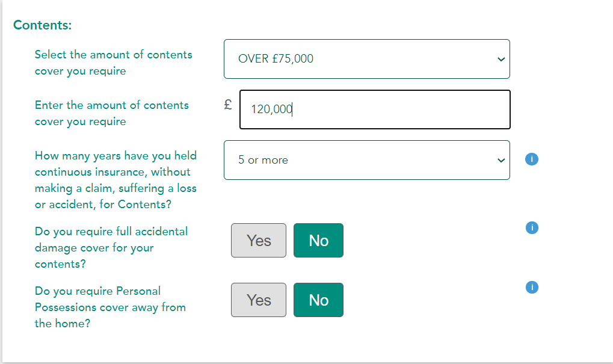
Task: Click the Contents: section heading
Action: [x=42, y=25]
